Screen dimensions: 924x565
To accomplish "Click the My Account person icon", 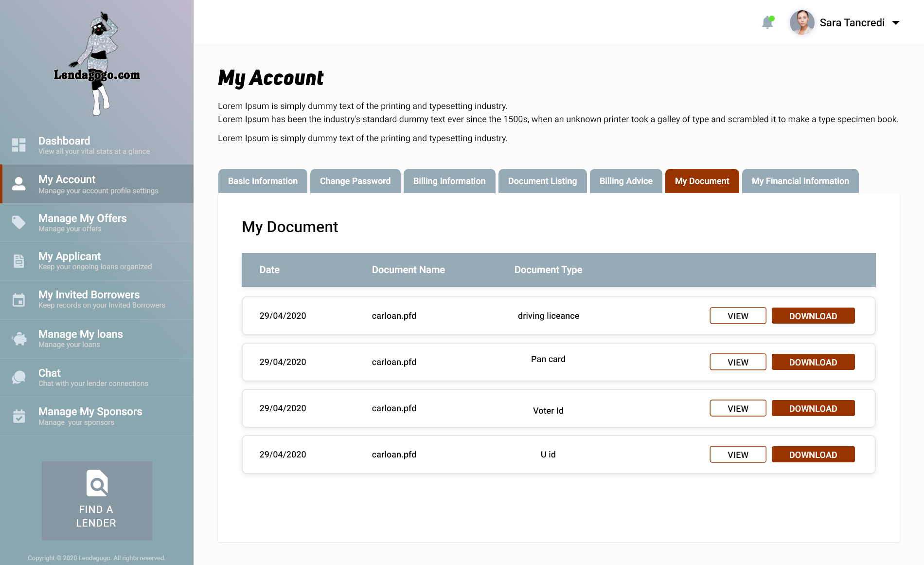I will pyautogui.click(x=18, y=184).
